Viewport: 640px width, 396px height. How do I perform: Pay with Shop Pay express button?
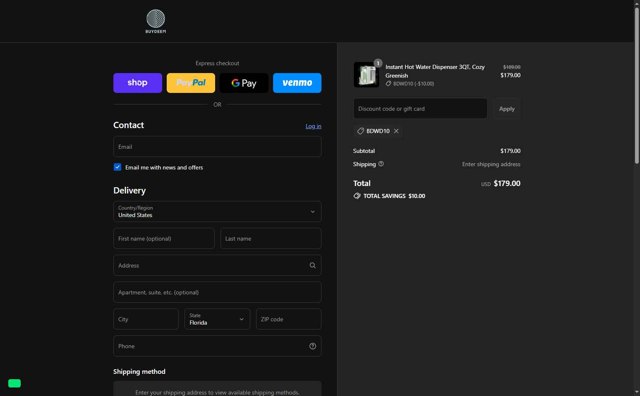[x=138, y=83]
